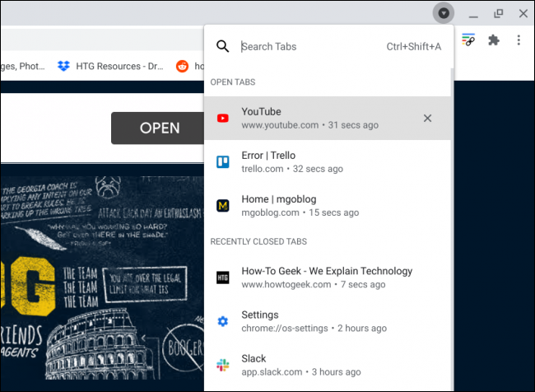This screenshot has width=535, height=392.
Task: Switch to the Home | mgoblog tab
Action: [313, 205]
